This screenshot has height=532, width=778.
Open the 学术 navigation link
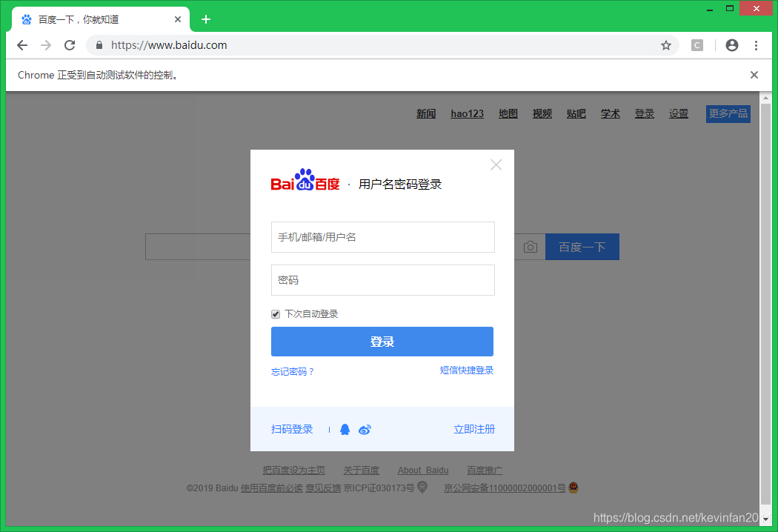pyautogui.click(x=611, y=113)
